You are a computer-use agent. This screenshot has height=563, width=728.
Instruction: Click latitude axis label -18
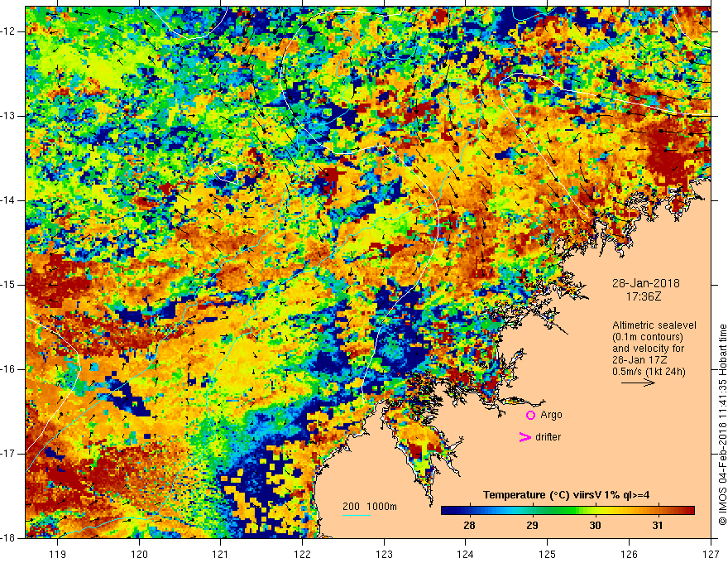pyautogui.click(x=8, y=538)
